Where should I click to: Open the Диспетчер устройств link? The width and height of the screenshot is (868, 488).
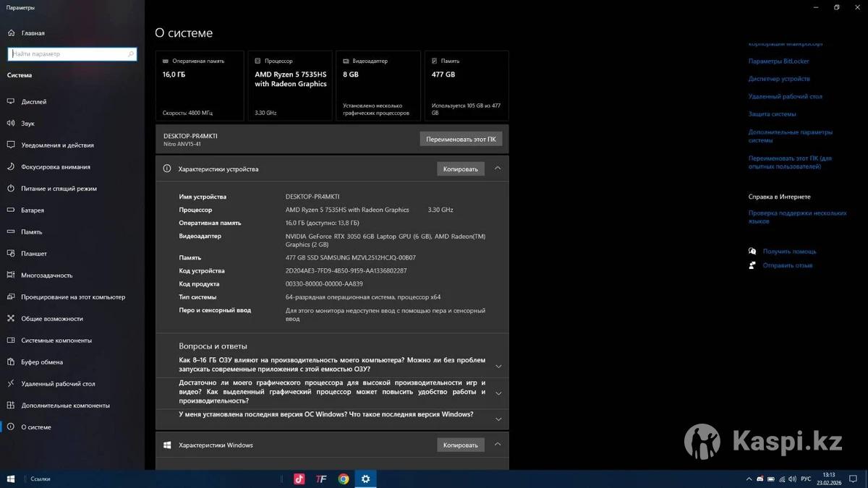[779, 79]
